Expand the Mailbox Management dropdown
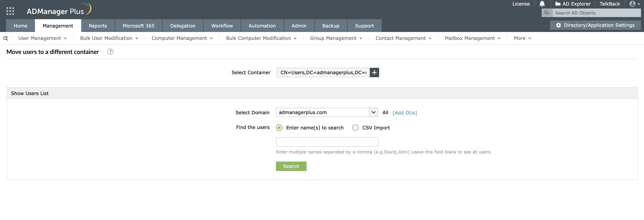The image size is (644, 220). pyautogui.click(x=472, y=38)
